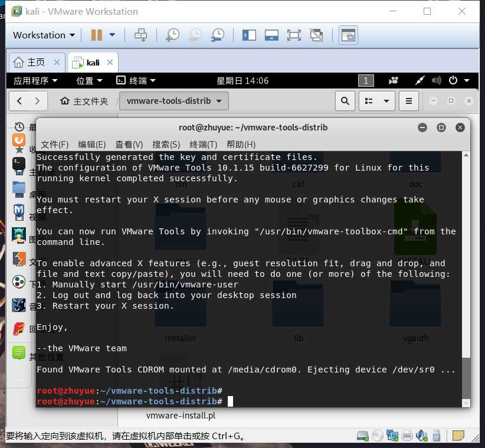485x448 pixels.
Task: Open the 编辑(E) terminal menu
Action: 92,145
